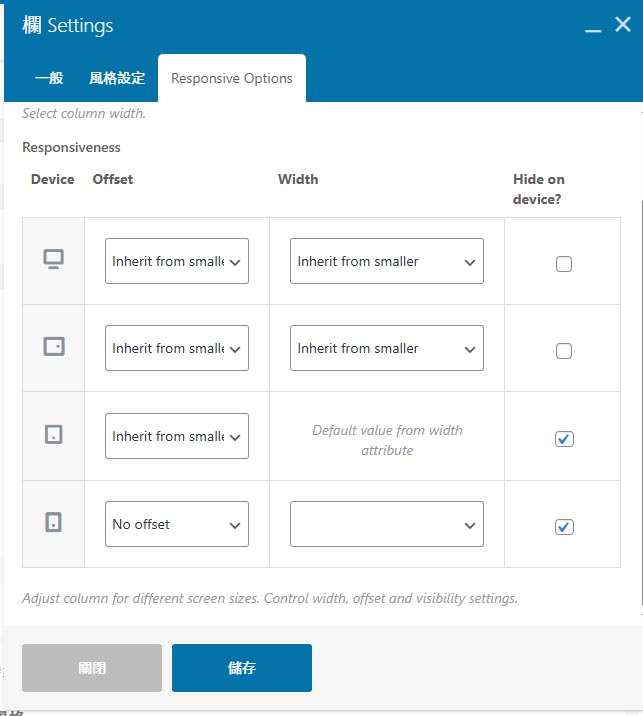The width and height of the screenshot is (643, 716).
Task: Close the Settings panel with X
Action: [x=622, y=26]
